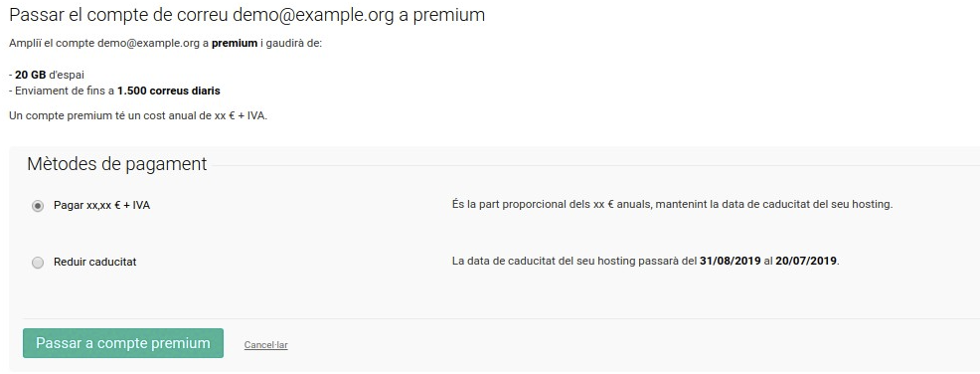The width and height of the screenshot is (980, 374).
Task: Click the bold date 20/07/2019
Action: 806,261
